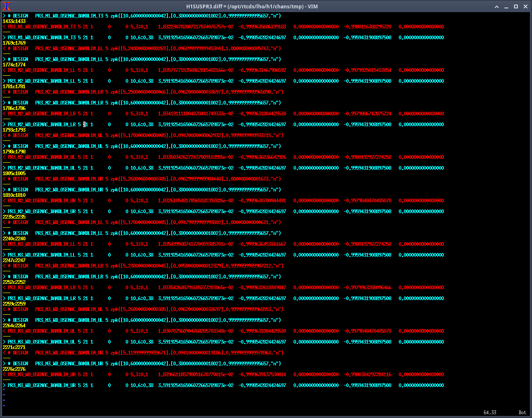532x418 pixels.
Task: Place cursor on hunk header 2259c2259
Action: click(14, 304)
